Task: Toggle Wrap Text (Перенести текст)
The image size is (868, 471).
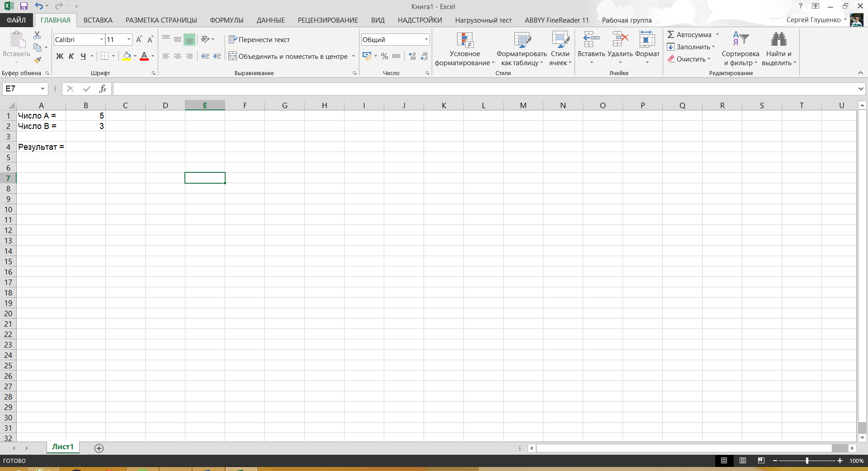Action: click(x=259, y=40)
